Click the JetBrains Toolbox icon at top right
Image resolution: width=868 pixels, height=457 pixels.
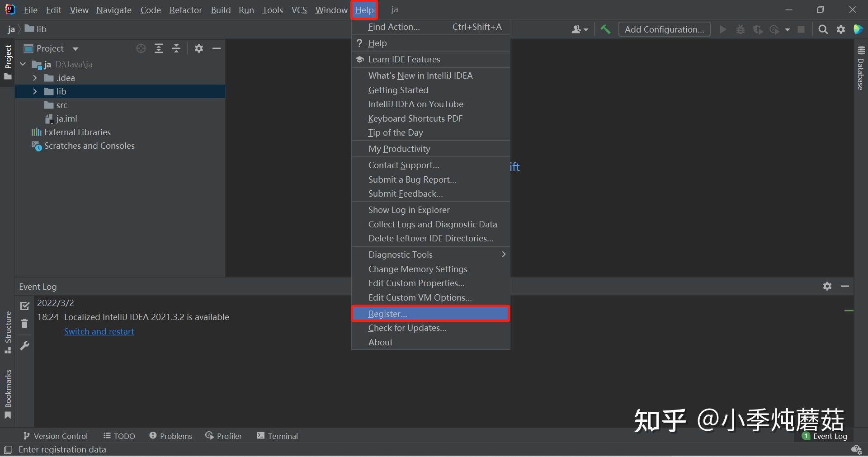click(858, 29)
